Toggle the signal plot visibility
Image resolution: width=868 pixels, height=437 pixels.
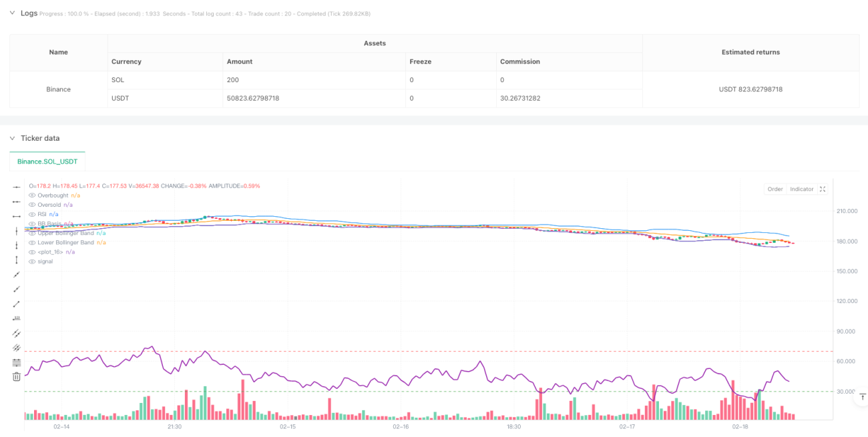[32, 261]
